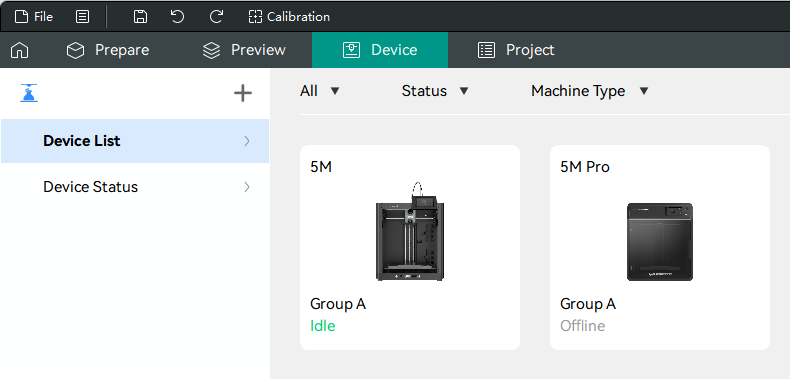Open the File menu
The image size is (790, 379).
click(x=34, y=17)
